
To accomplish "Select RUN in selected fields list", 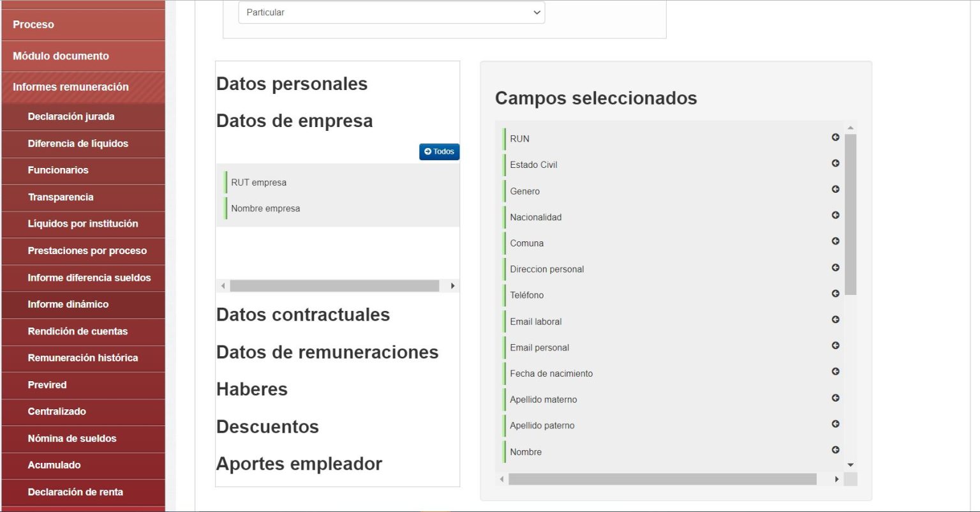I will point(673,139).
